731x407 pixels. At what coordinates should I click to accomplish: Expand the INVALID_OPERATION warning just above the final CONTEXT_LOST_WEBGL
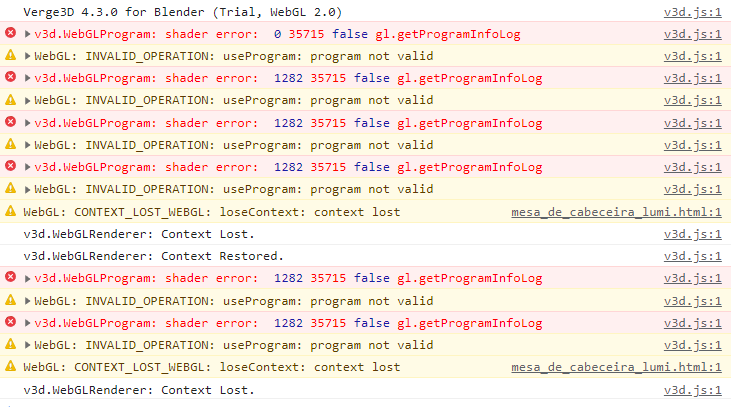click(x=28, y=345)
